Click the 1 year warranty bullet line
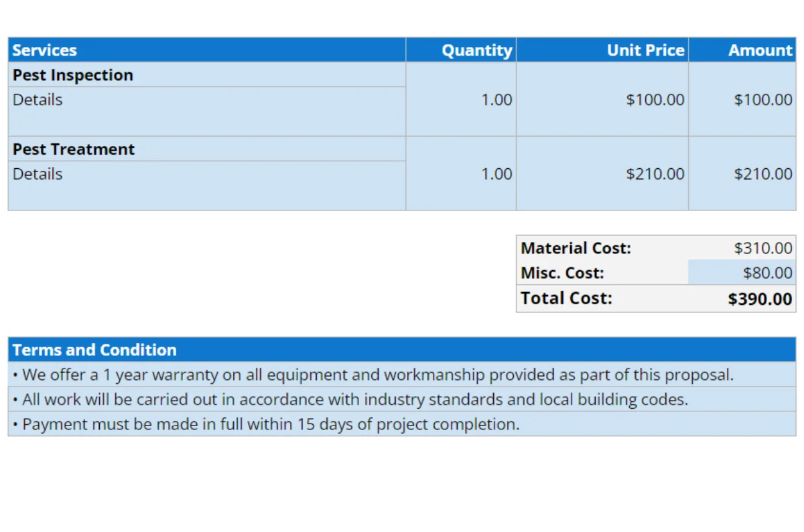804x532 pixels. coord(372,375)
